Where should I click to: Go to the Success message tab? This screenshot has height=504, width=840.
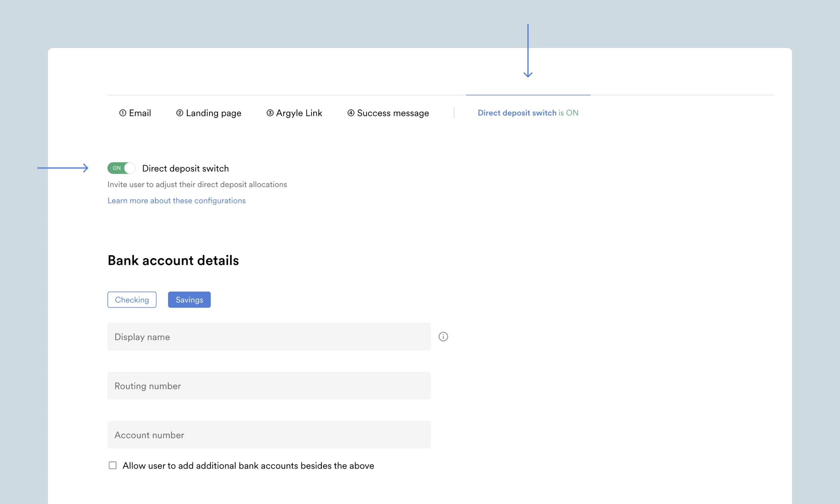click(388, 113)
